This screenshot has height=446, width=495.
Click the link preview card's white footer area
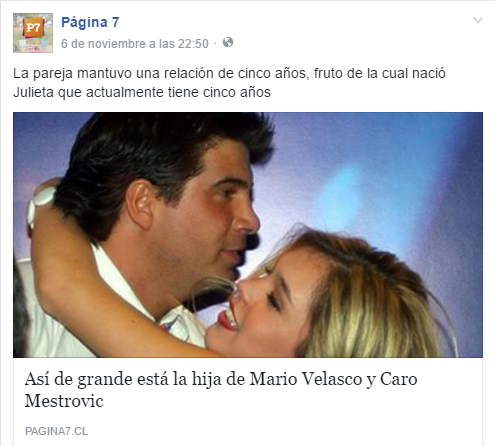(248, 402)
